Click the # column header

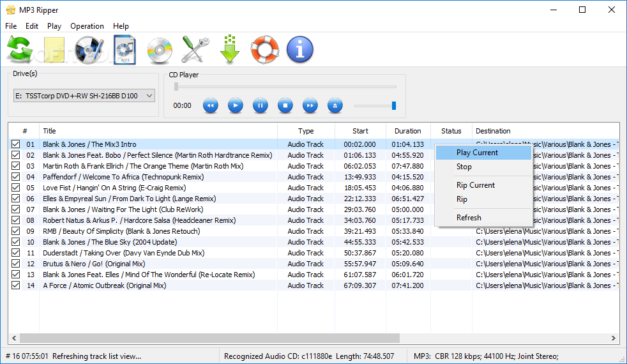click(x=24, y=131)
